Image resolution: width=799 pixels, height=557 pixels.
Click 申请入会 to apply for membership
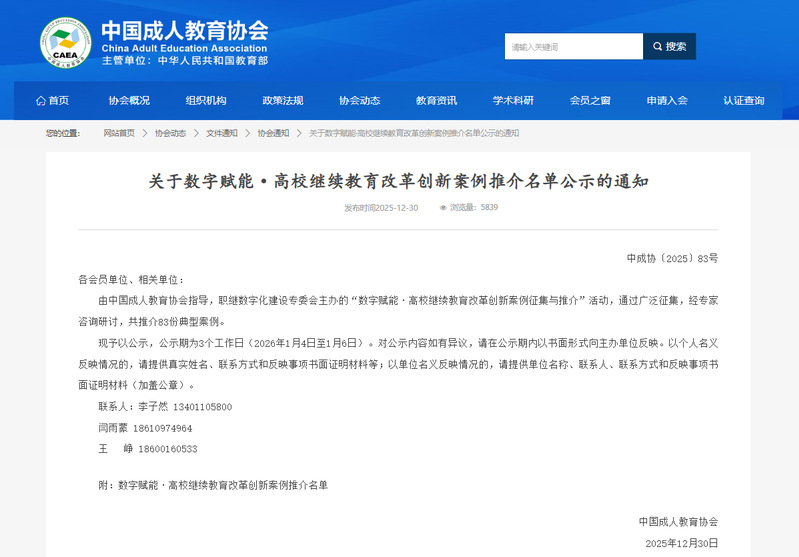click(x=667, y=101)
